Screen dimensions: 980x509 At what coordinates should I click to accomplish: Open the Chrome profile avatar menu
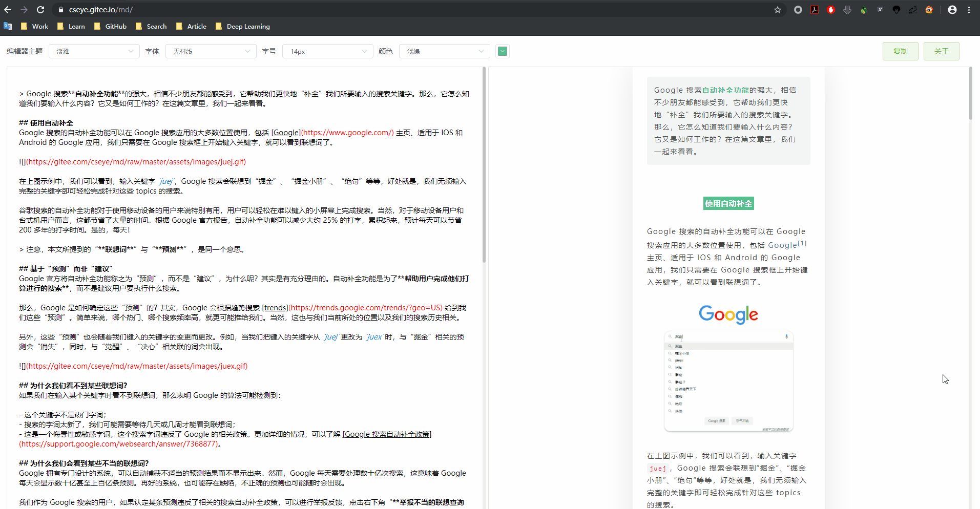coord(952,10)
